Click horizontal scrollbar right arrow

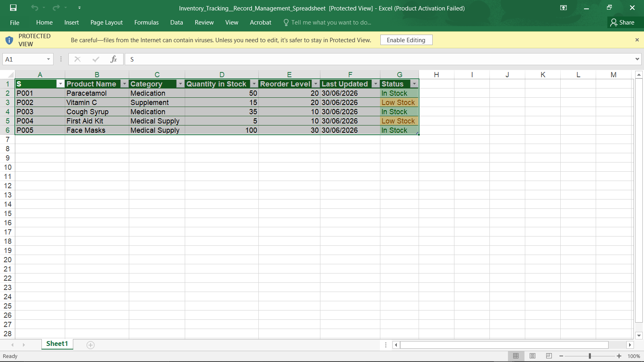pyautogui.click(x=630, y=345)
